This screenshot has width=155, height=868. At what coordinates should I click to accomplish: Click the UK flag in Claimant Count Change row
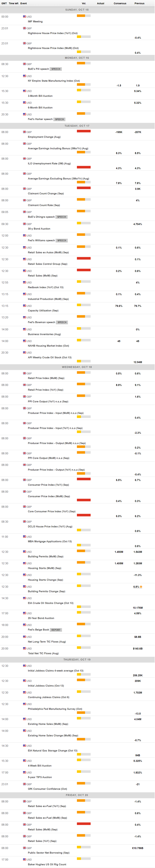pyautogui.click(x=24, y=189)
